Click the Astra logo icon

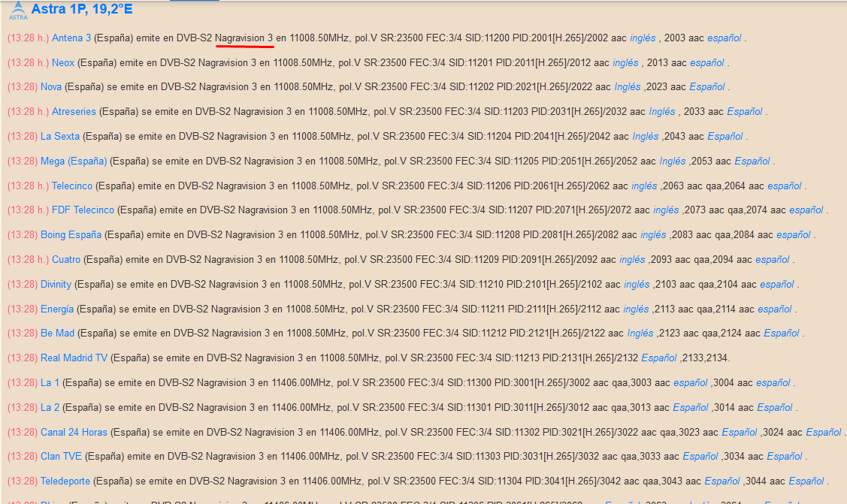pos(18,11)
